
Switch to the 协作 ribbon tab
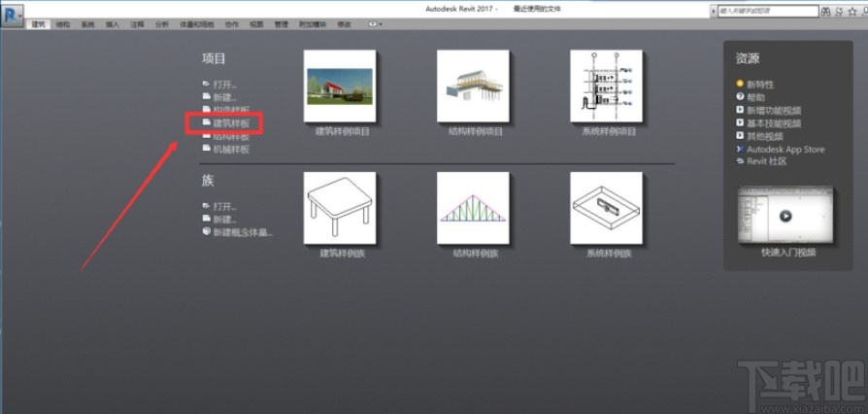tap(231, 24)
